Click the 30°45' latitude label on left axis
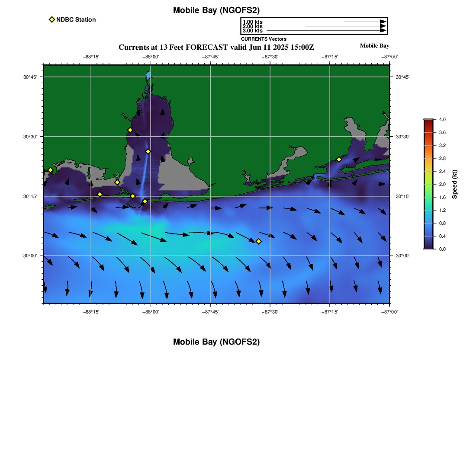 30,77
